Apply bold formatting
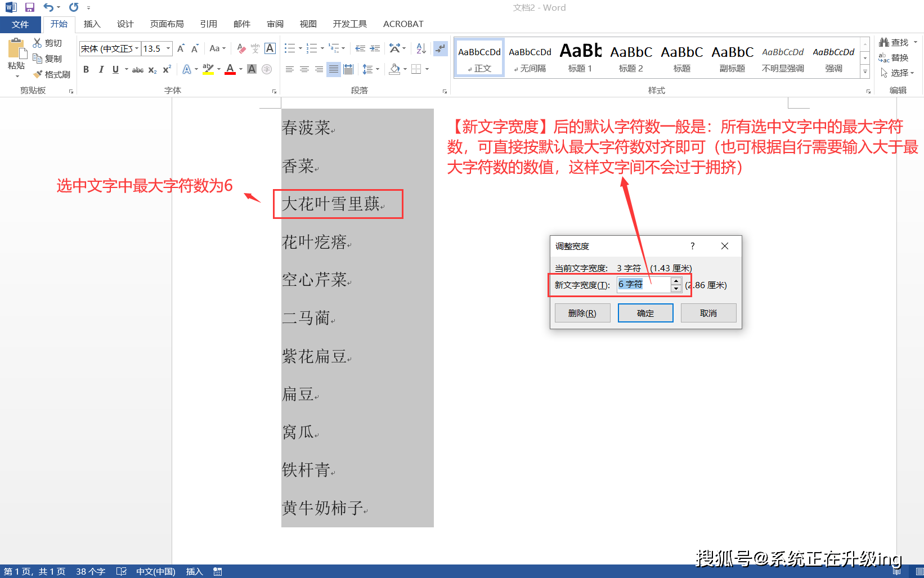 86,69
